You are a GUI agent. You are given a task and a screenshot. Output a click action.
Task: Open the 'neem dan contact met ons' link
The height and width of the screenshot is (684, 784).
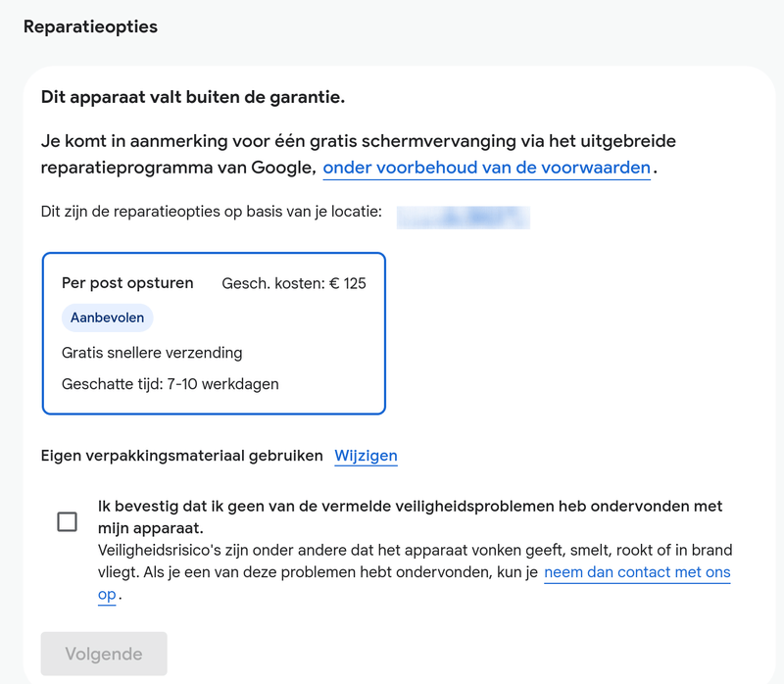pos(637,572)
